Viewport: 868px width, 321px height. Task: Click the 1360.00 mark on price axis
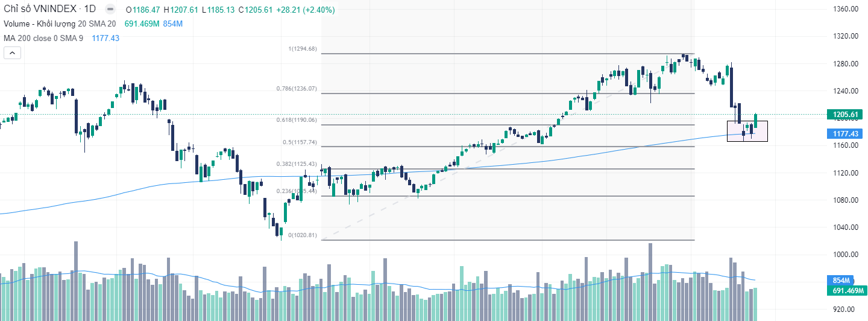click(x=844, y=9)
